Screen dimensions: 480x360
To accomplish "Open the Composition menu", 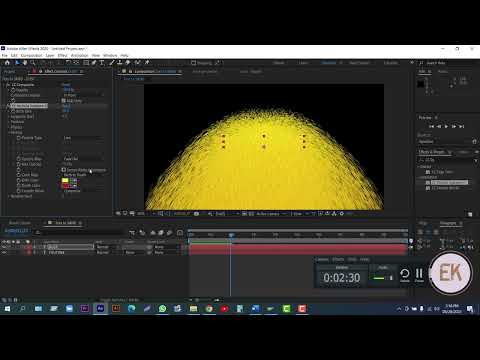I will pos(32,55).
